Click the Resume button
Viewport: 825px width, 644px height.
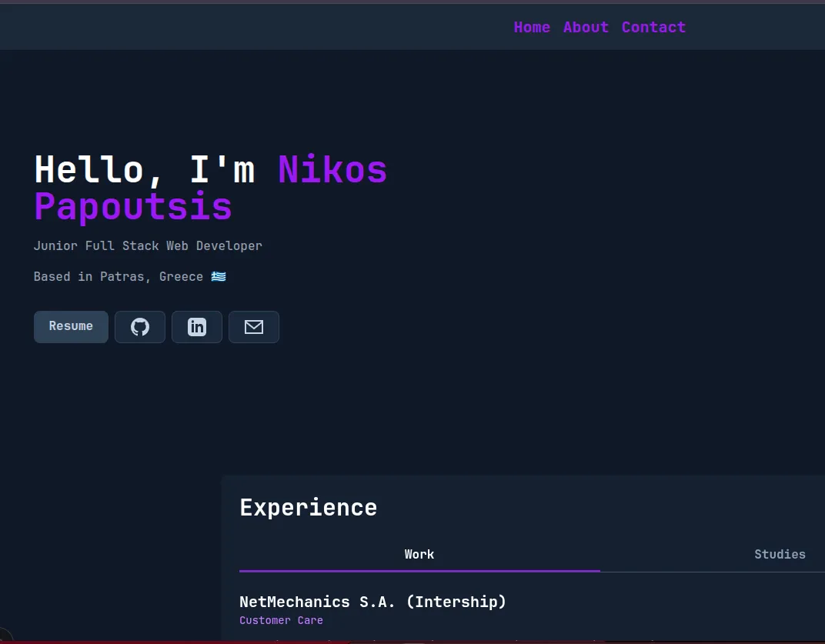pos(71,326)
